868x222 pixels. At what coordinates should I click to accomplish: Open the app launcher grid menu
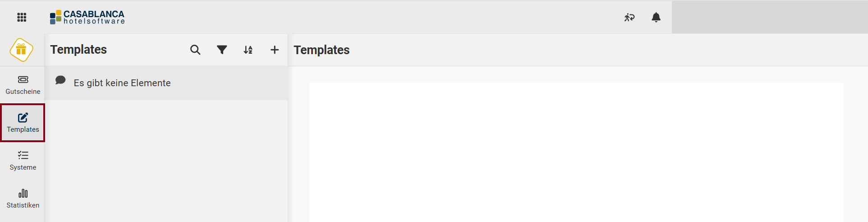click(22, 17)
